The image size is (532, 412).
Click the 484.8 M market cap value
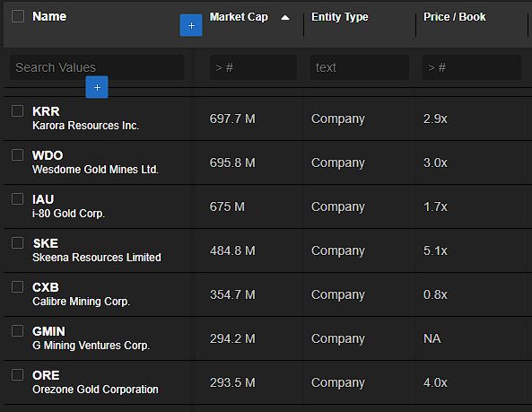[232, 250]
